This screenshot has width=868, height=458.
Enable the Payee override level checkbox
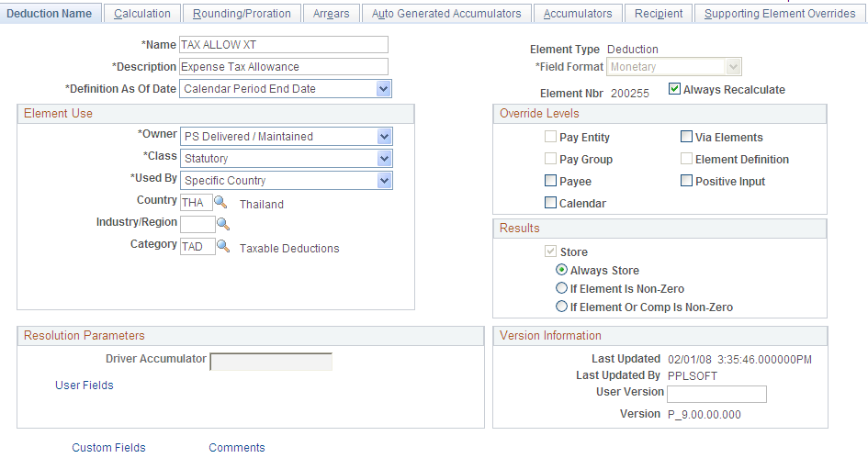(x=550, y=180)
